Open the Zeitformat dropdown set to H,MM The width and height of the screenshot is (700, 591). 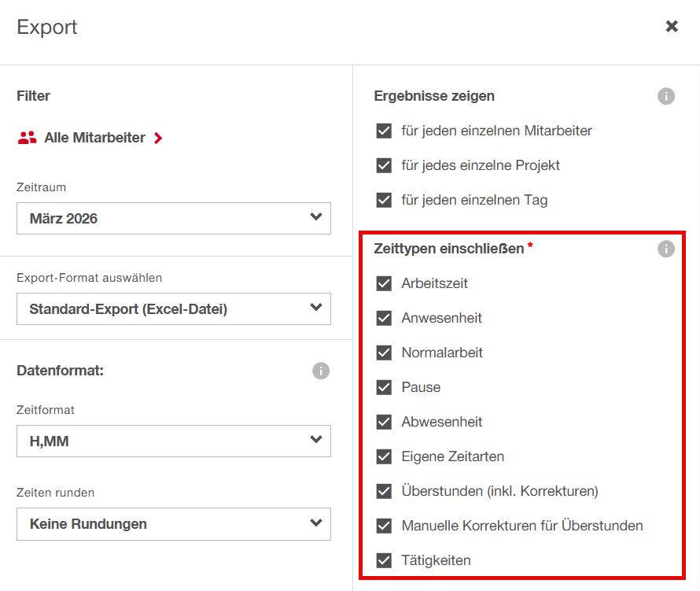(173, 441)
